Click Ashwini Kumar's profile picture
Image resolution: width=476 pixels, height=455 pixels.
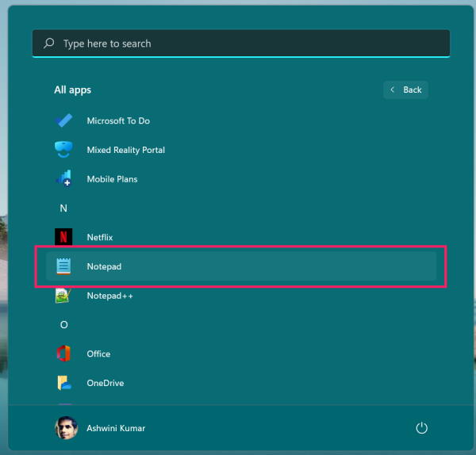pos(66,428)
